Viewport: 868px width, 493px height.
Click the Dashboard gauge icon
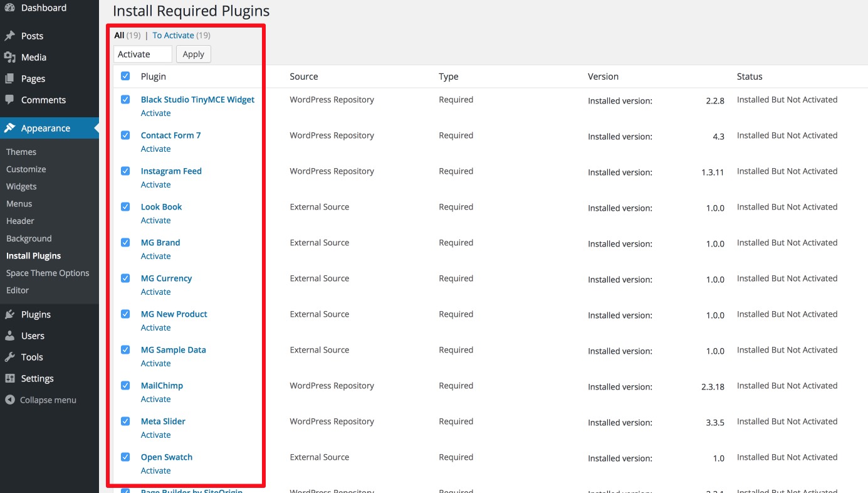[x=10, y=8]
